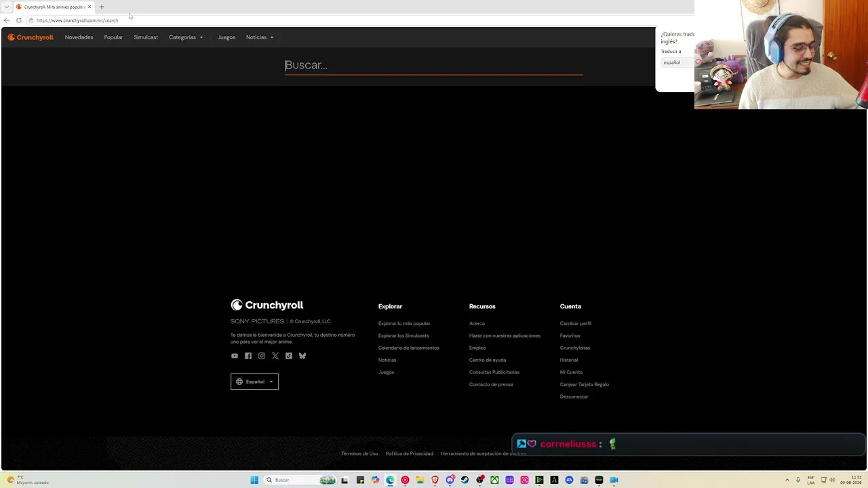The width and height of the screenshot is (868, 488).
Task: Open the Xbox app from the taskbar
Action: pyautogui.click(x=494, y=480)
